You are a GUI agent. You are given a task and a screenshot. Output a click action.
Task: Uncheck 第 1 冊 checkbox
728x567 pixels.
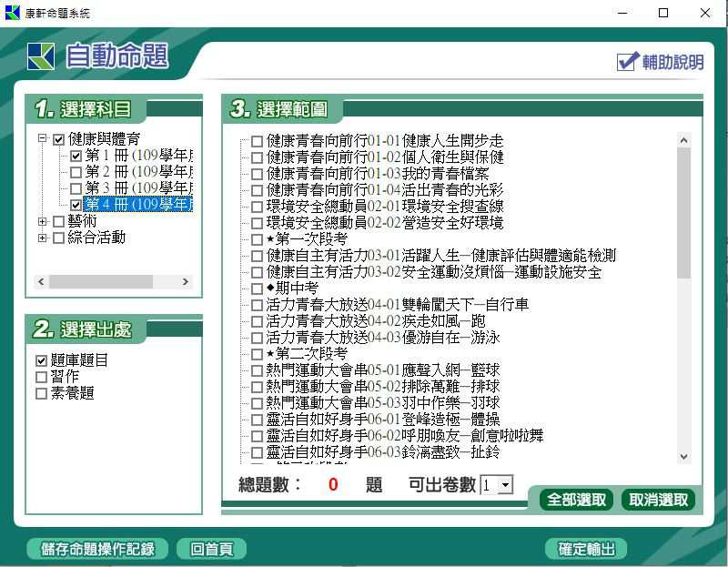point(76,156)
